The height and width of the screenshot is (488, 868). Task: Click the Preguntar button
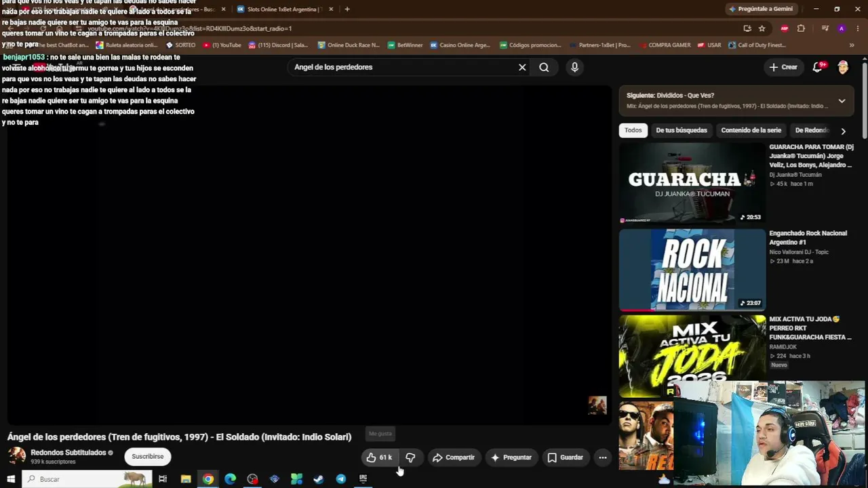(x=511, y=457)
